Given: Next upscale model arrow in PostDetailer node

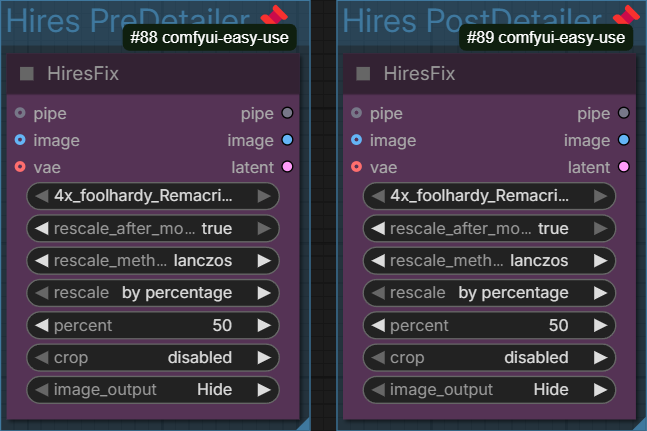Looking at the screenshot, I should point(601,196).
